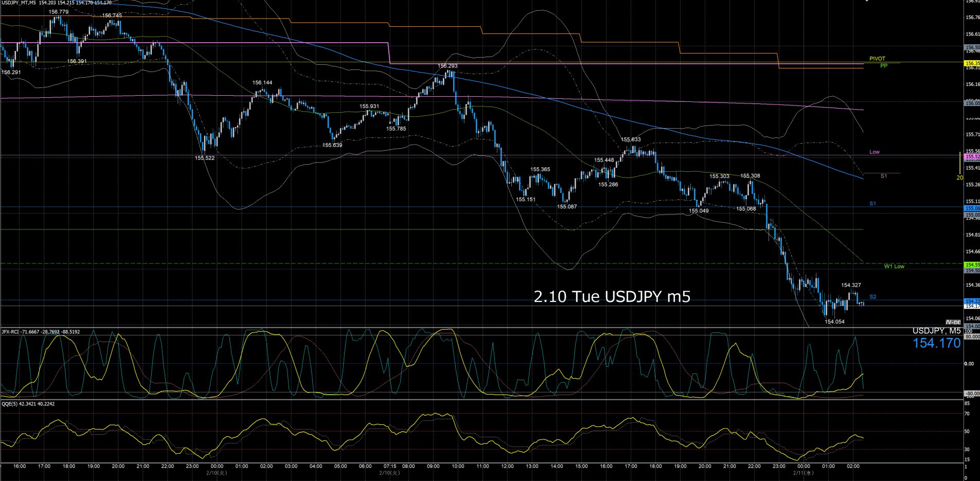Click the large blue 154.170 price display
980x481 pixels.
(936, 344)
